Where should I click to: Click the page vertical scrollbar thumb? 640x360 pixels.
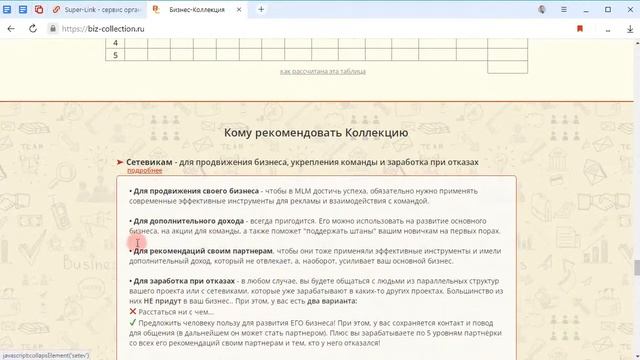(x=637, y=268)
